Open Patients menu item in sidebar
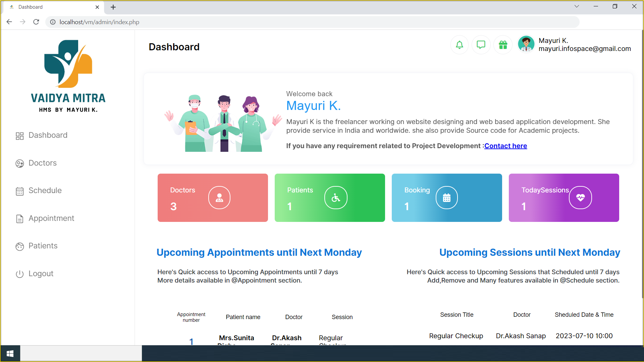The height and width of the screenshot is (362, 644). tap(43, 246)
